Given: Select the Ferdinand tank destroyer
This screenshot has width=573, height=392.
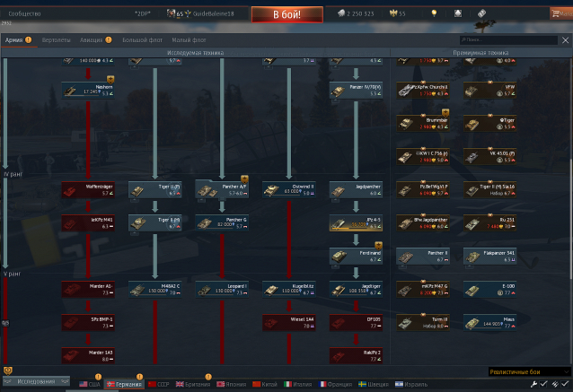Looking at the screenshot, I should (356, 257).
